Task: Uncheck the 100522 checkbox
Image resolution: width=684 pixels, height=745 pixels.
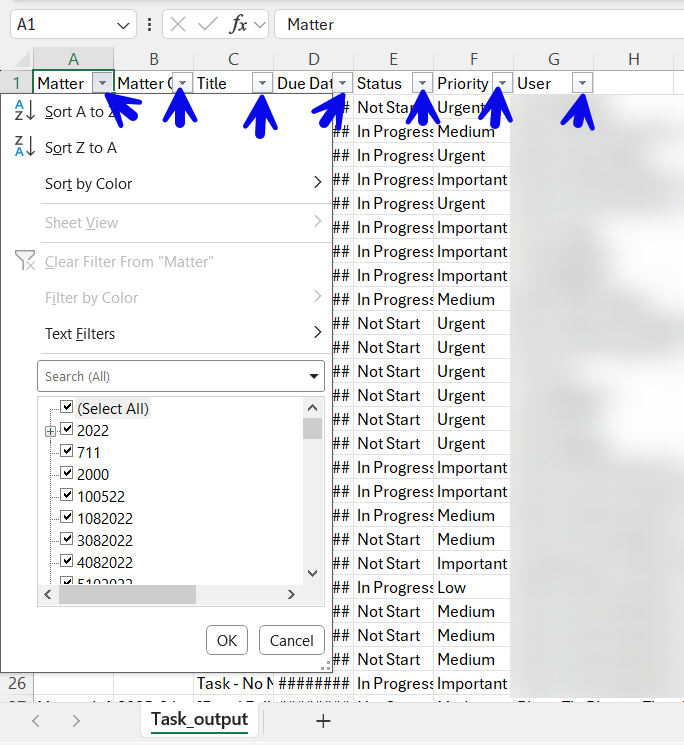Action: tap(67, 495)
